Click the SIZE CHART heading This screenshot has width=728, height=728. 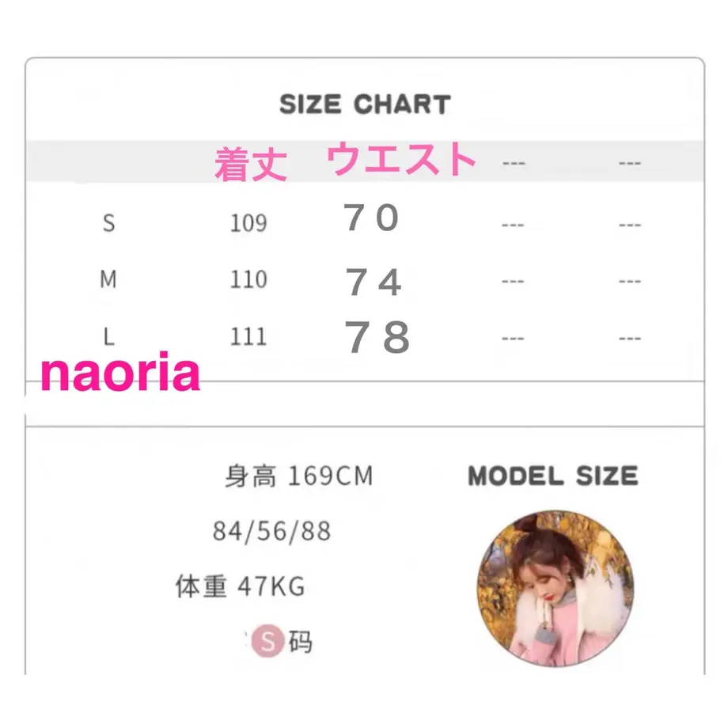click(x=365, y=104)
